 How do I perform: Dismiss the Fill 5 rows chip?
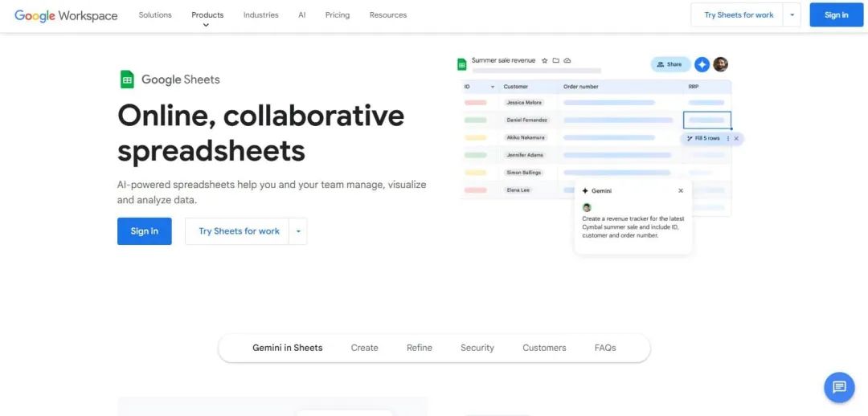736,138
